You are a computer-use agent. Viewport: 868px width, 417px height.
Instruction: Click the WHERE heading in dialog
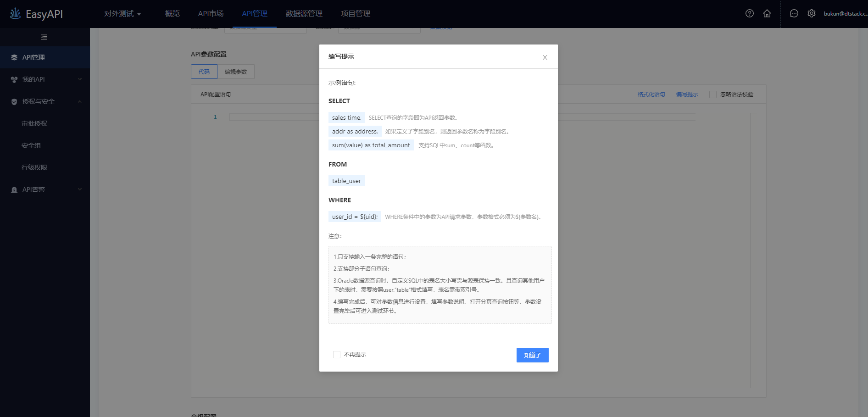(x=339, y=200)
